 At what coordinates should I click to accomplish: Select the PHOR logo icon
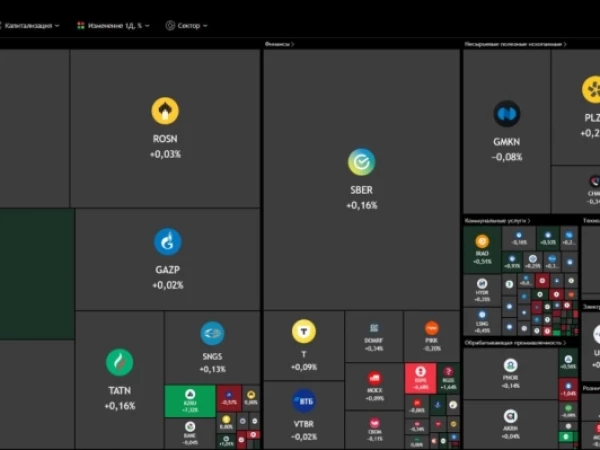[510, 365]
